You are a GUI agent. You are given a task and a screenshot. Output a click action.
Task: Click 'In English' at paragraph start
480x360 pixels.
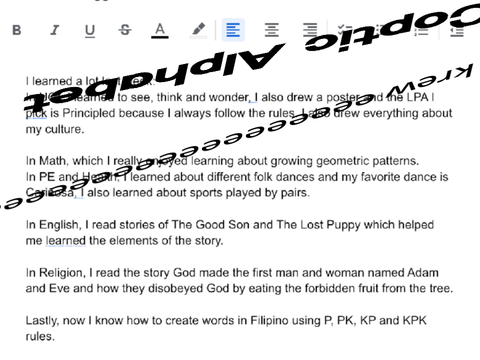[53, 225]
